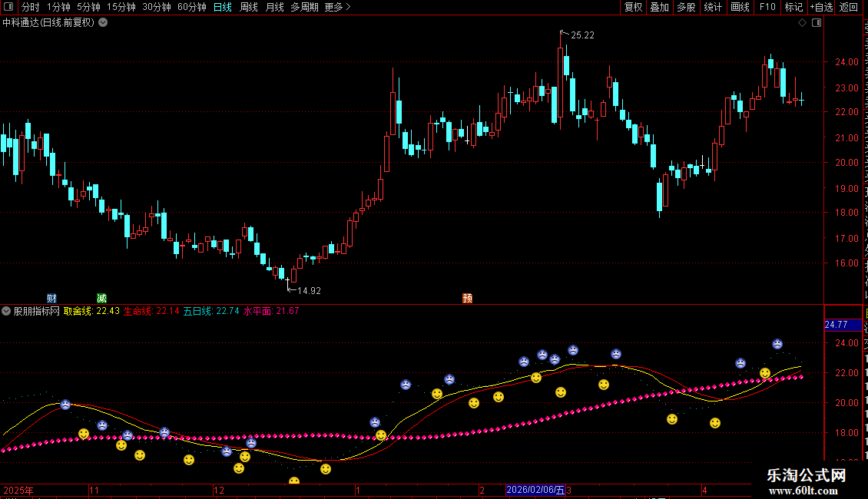Switch to 月线 monthly chart
868x499 pixels.
click(x=274, y=7)
